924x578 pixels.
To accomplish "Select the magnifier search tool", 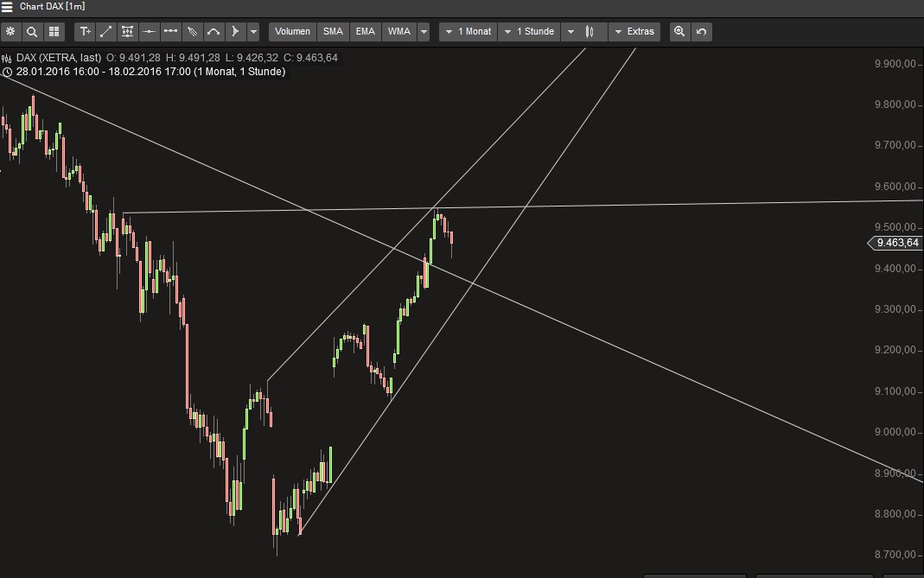I will tap(31, 31).
